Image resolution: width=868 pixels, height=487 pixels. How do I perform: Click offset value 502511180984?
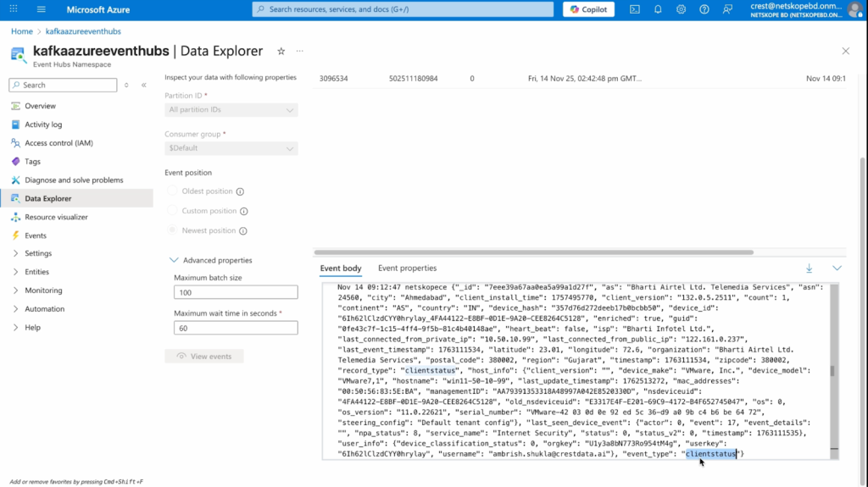tap(413, 79)
